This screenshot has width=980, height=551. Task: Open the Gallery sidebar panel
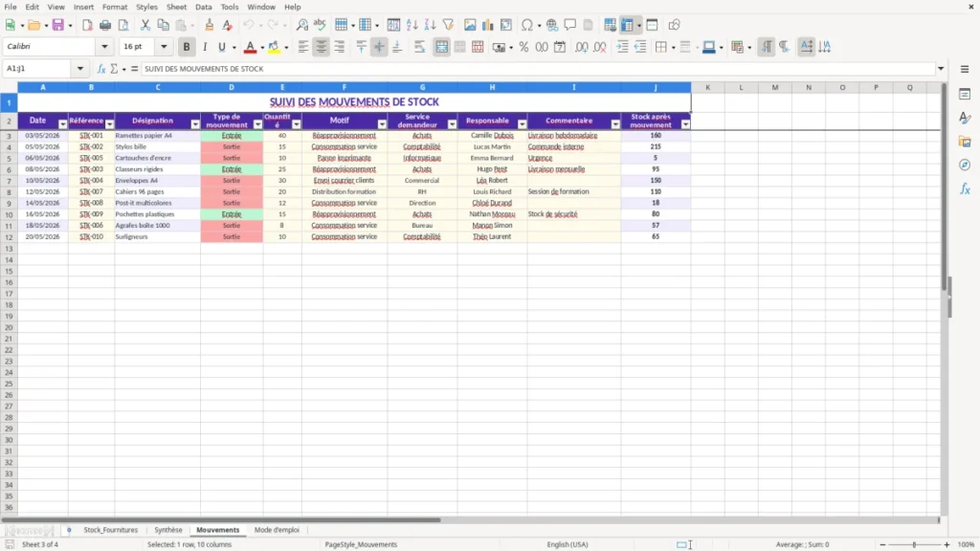(x=965, y=142)
